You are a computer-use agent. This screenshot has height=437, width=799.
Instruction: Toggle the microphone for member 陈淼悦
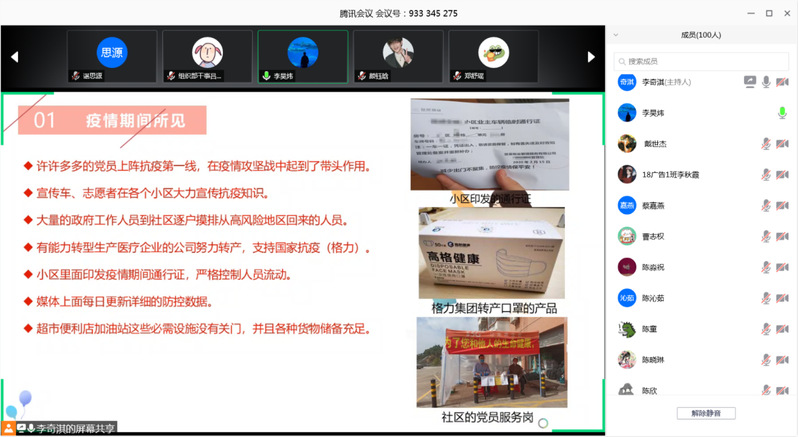click(x=766, y=268)
